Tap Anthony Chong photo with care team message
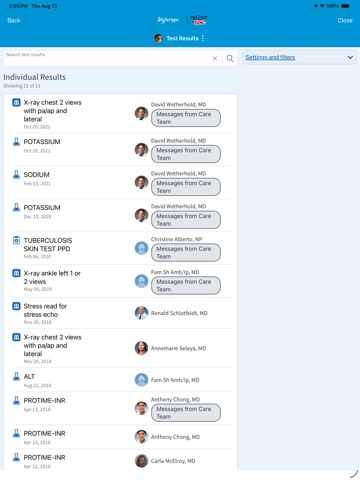This screenshot has width=360, height=480. 141,408
